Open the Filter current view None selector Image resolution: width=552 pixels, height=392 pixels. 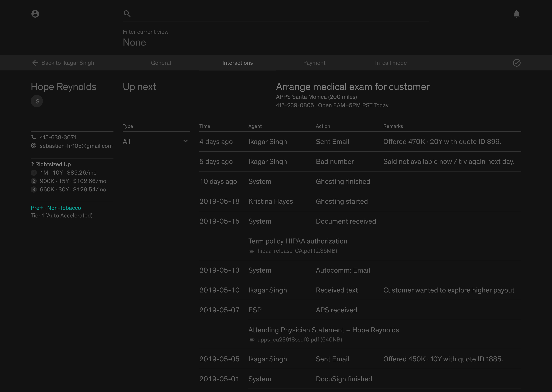[x=134, y=42]
